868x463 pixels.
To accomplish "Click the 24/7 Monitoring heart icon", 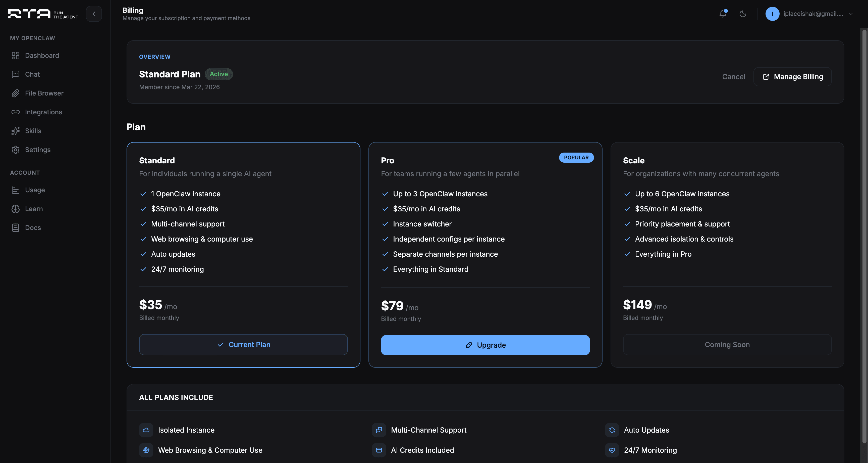I will pos(612,450).
